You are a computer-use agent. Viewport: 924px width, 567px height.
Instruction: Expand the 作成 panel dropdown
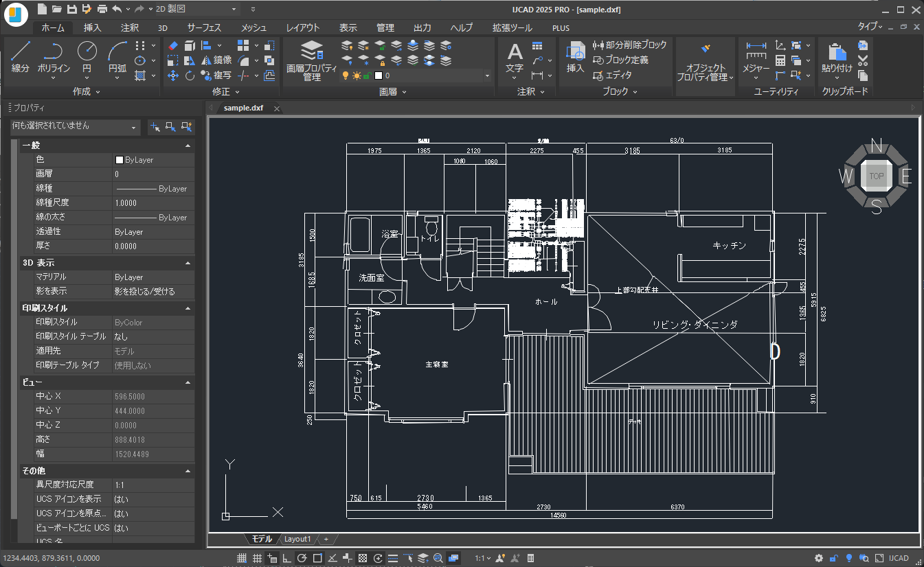pyautogui.click(x=87, y=91)
